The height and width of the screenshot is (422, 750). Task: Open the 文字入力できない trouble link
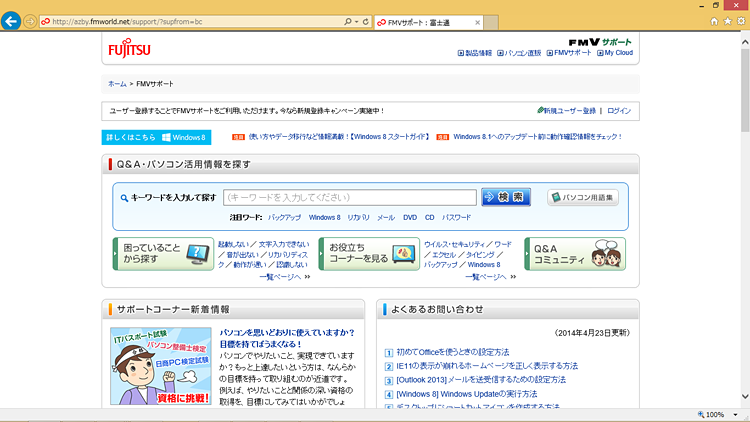tap(284, 244)
